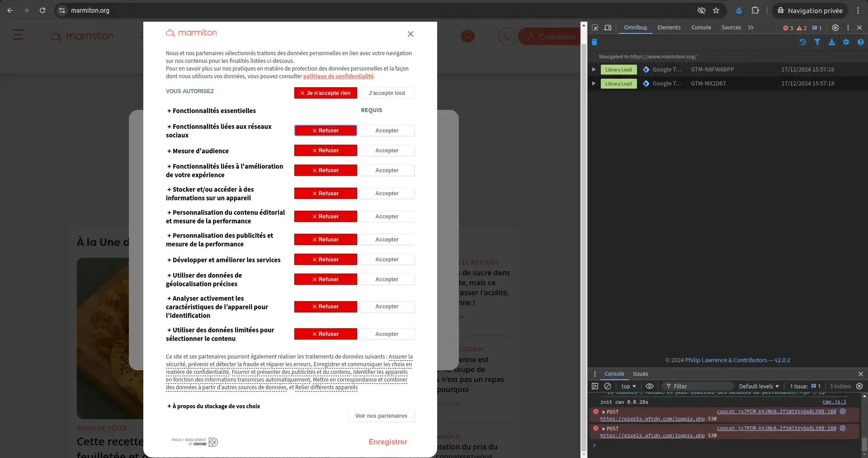Screen dimensions: 868x458
Task: Switch to the Elements DevTools tab
Action: click(x=669, y=28)
